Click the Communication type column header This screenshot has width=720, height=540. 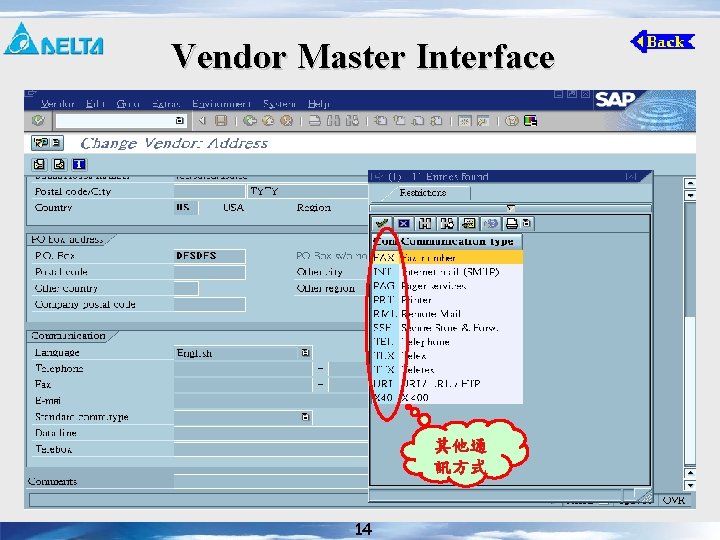point(461,242)
